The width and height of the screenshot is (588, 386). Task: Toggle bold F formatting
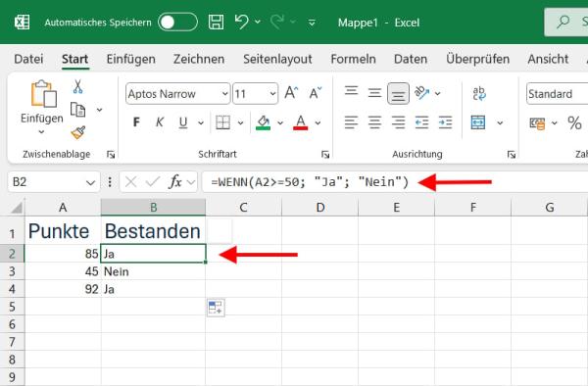tap(136, 122)
